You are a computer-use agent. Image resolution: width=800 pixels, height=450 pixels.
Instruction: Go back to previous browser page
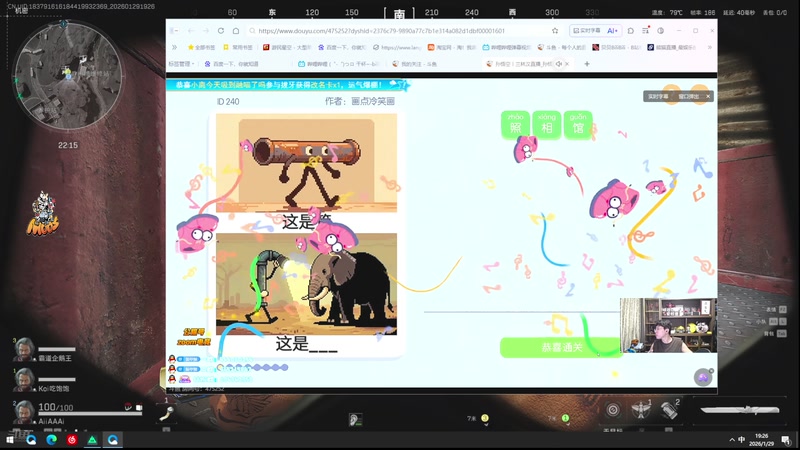tap(191, 31)
